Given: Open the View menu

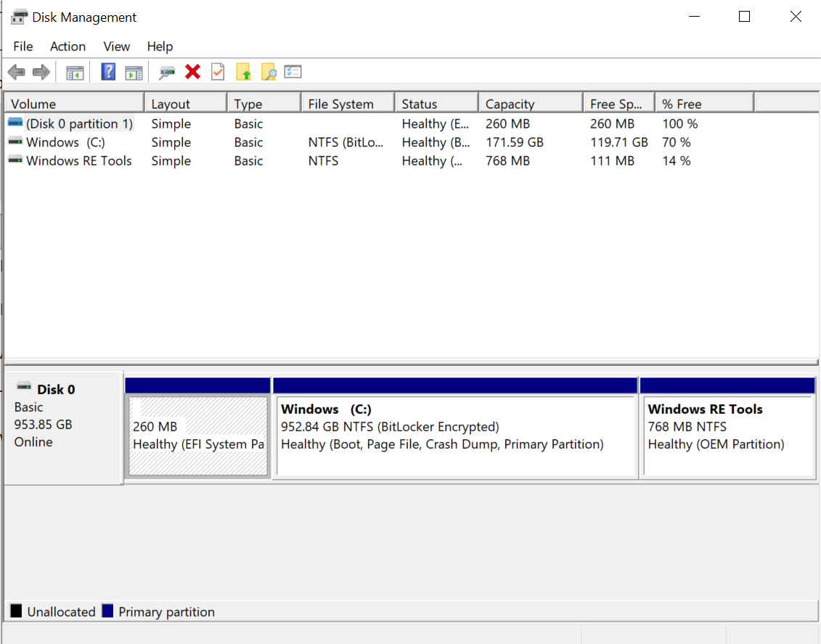Looking at the screenshot, I should [x=116, y=46].
